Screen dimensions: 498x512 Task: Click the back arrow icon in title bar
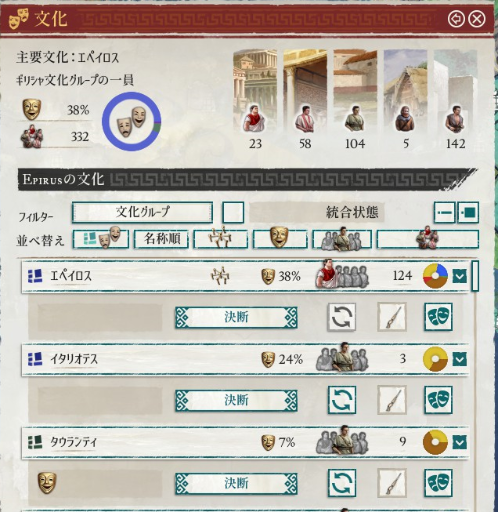(456, 19)
